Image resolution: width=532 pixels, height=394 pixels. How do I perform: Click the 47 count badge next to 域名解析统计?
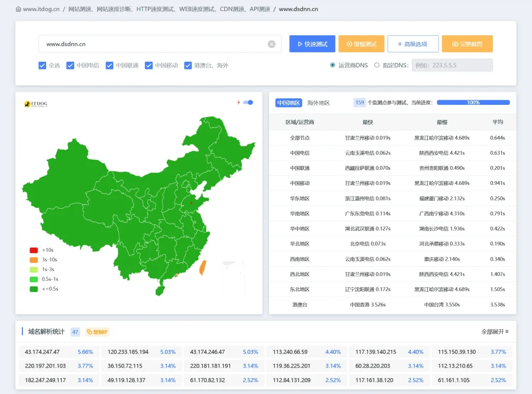75,332
